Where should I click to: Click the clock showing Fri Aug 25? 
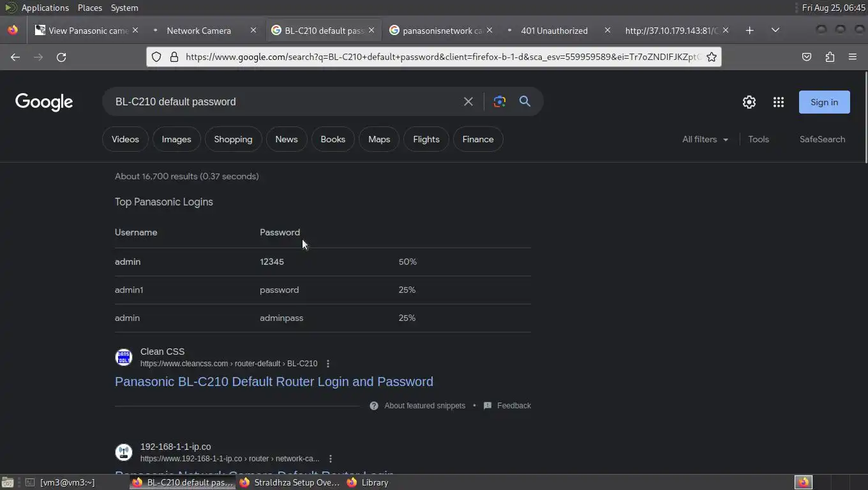pos(834,8)
